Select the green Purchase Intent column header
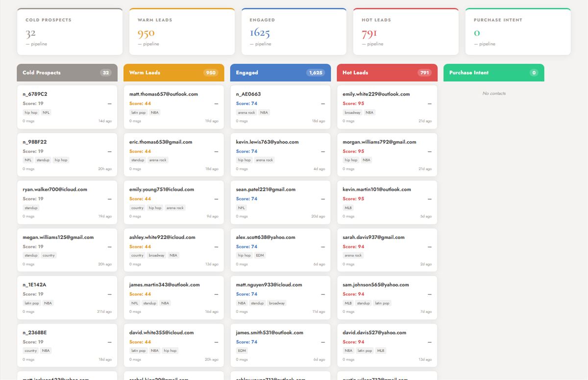This screenshot has height=380, width=588. point(494,72)
